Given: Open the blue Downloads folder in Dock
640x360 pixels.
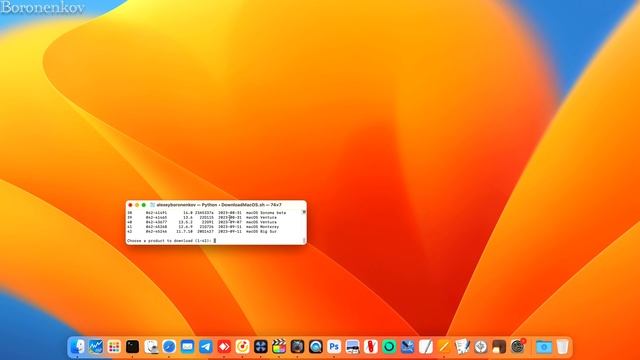Looking at the screenshot, I should (x=544, y=347).
